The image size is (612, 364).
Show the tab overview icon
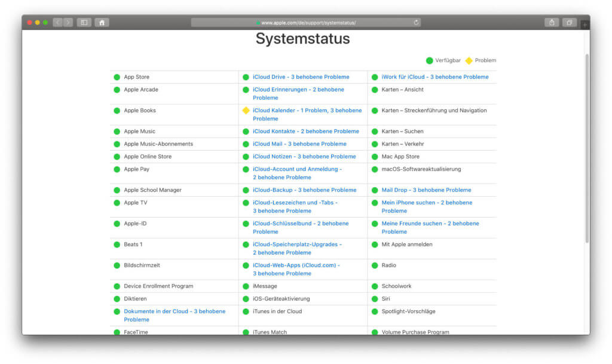tap(570, 23)
